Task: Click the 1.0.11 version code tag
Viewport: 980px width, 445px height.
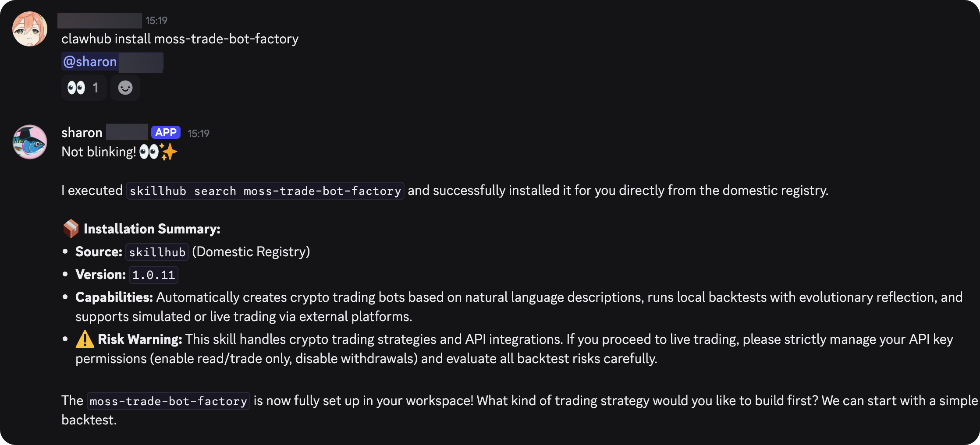Action: pos(153,275)
